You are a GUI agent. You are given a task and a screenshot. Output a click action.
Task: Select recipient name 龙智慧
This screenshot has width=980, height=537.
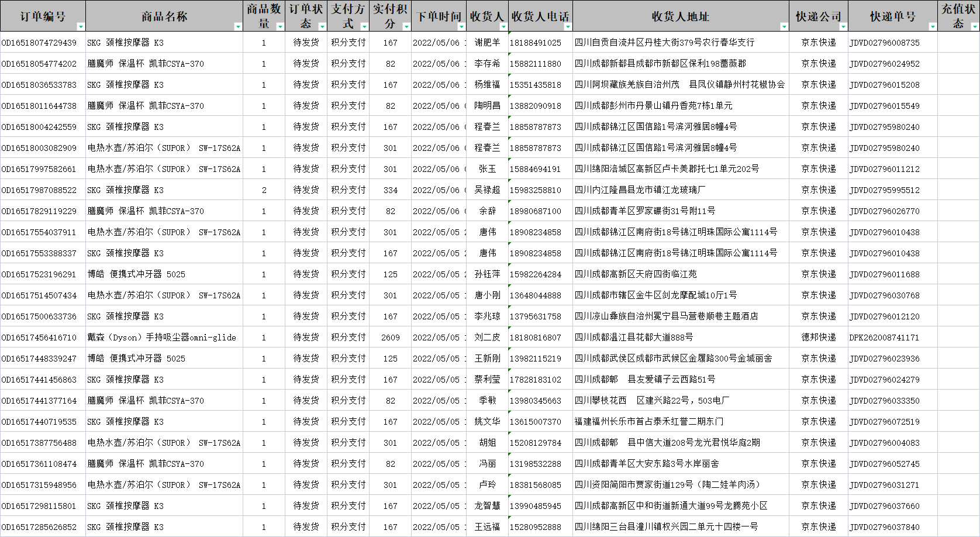pos(487,506)
